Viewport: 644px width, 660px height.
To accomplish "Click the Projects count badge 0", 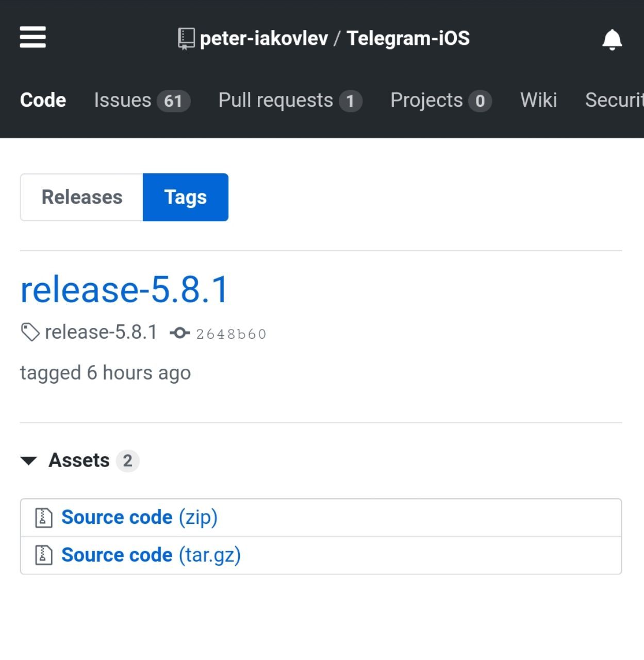I will 480,101.
